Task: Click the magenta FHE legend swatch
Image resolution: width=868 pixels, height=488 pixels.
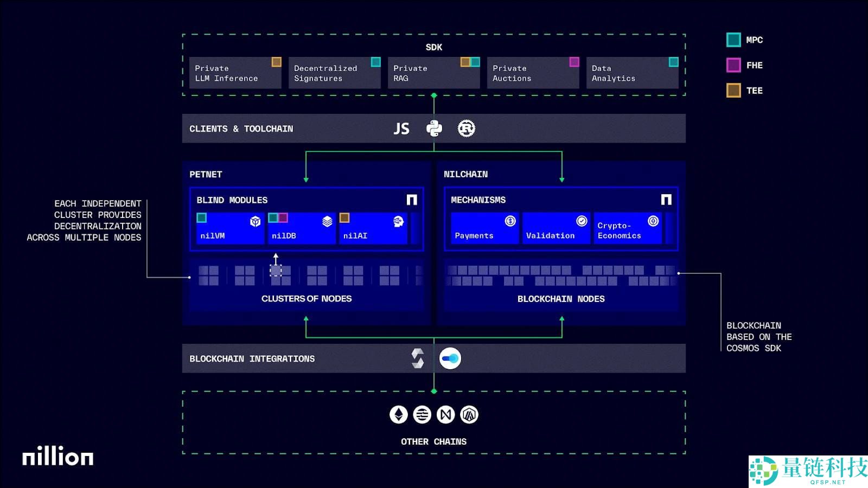Action: (733, 65)
